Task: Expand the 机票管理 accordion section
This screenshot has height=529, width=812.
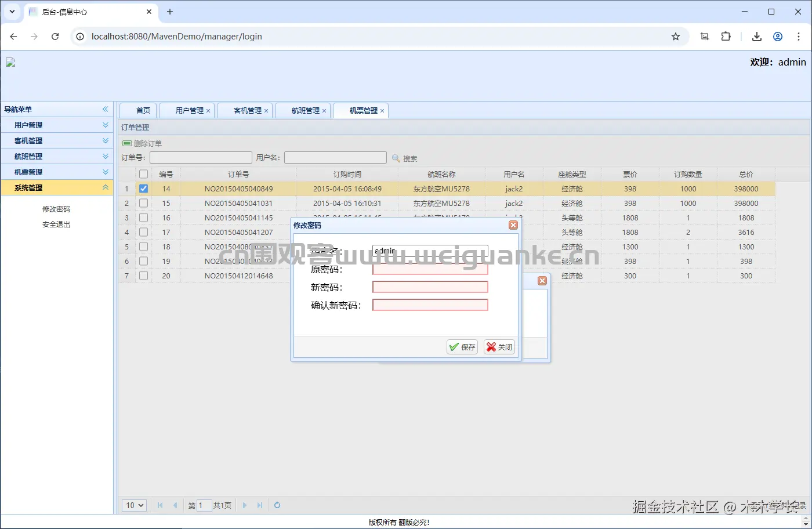Action: [106, 172]
